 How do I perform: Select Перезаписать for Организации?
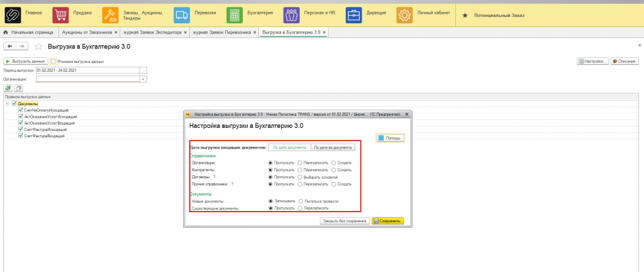pos(300,162)
